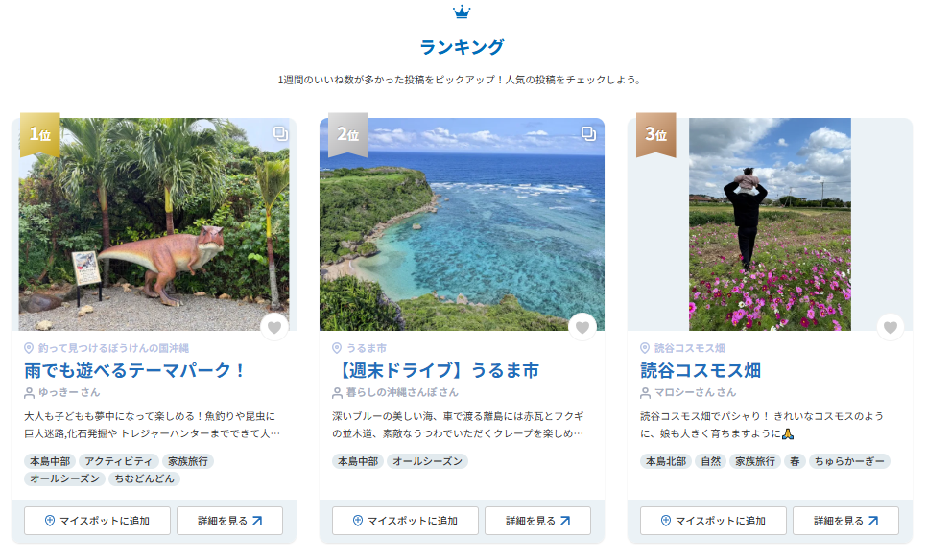
Task: Click crown icon above ランキング heading
Action: (x=462, y=12)
